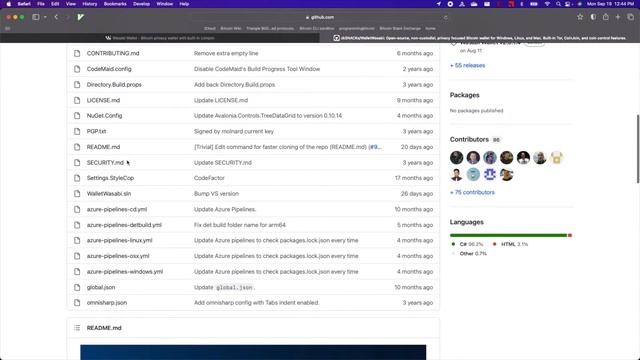Open Bitcoin Stack Exchange bookmark

coord(400,29)
